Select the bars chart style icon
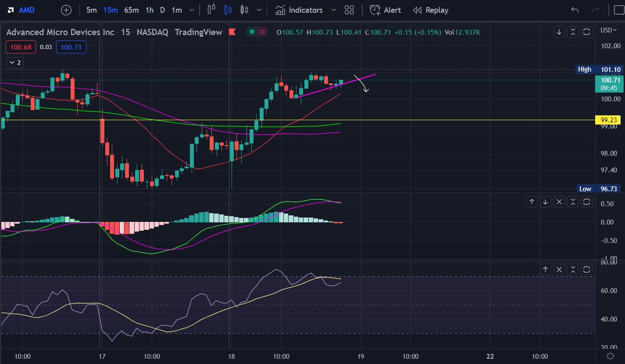 point(211,10)
